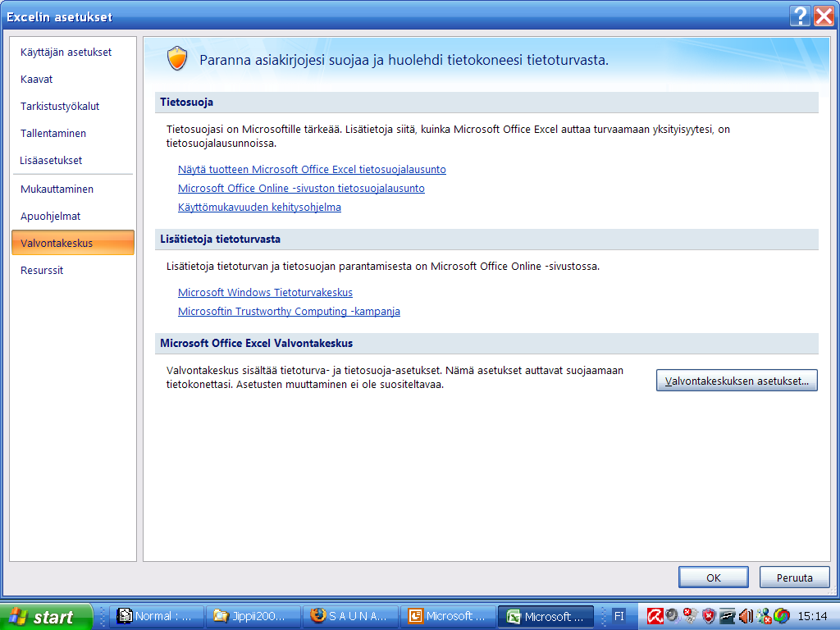Click the Valvontakeskuksen asetukset button
The height and width of the screenshot is (630, 840).
coord(737,381)
